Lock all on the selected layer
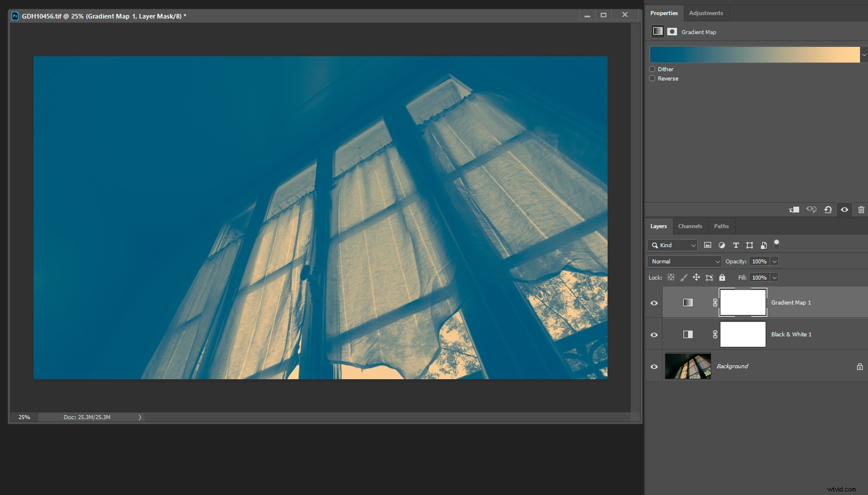 click(722, 277)
